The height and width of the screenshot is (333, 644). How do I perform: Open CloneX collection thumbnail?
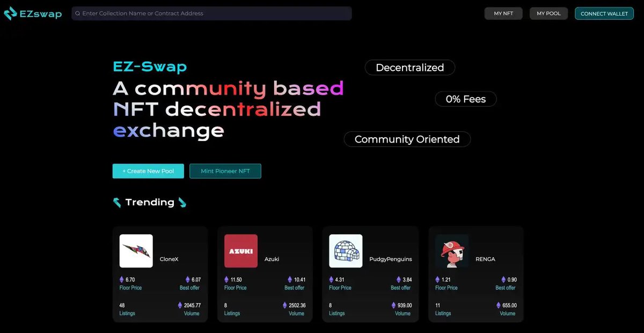coord(136,251)
